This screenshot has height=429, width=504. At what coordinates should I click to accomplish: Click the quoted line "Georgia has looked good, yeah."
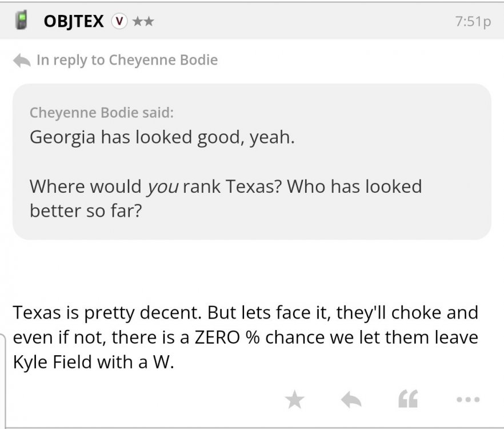162,137
